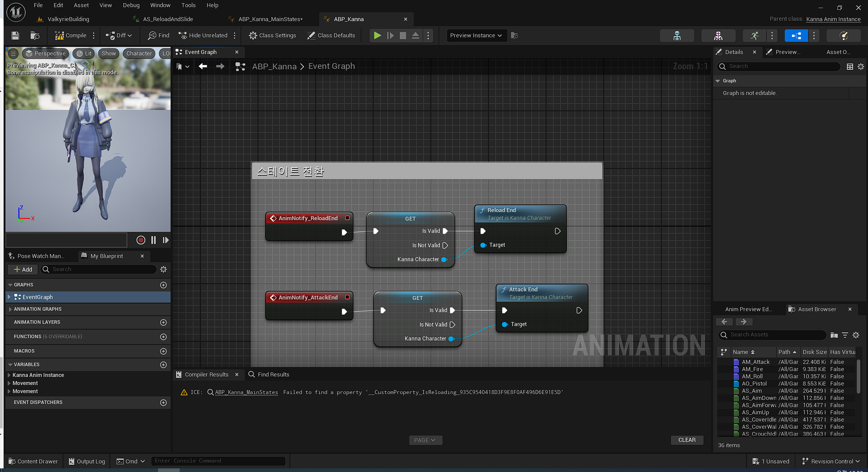Open the viewport Character menu
The image size is (868, 472).
point(139,54)
